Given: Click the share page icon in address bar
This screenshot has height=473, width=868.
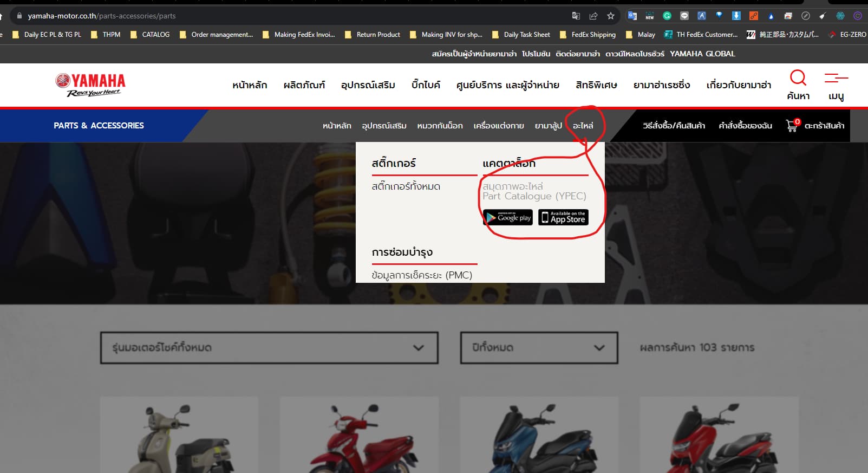Looking at the screenshot, I should click(593, 16).
